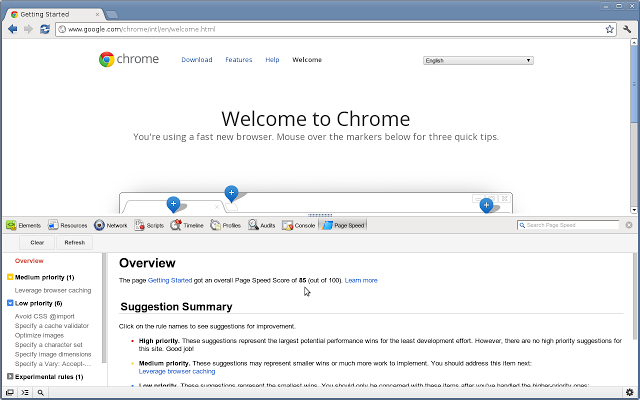Open the Elements panel icon
The width and height of the screenshot is (640, 400).
click(10, 226)
